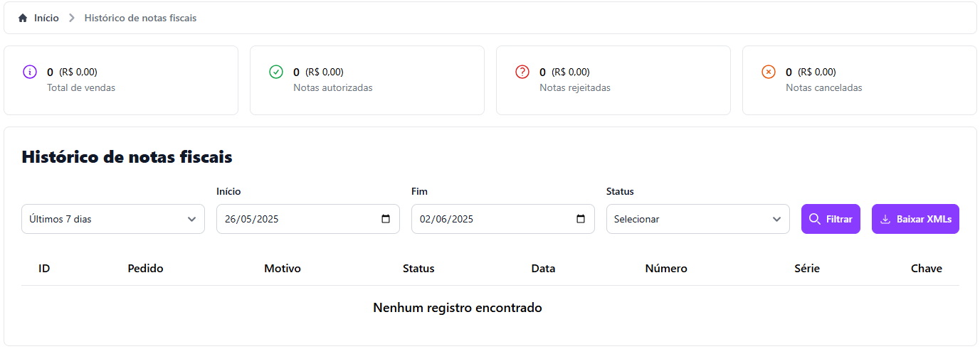Image resolution: width=980 pixels, height=349 pixels.
Task: Click the breadcrumb chevron separator
Action: 71,18
